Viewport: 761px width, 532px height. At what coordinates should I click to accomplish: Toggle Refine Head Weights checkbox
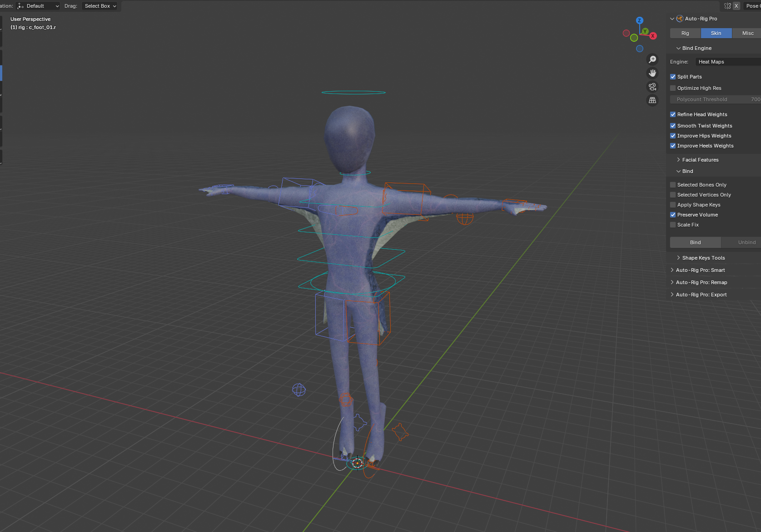pyautogui.click(x=673, y=114)
